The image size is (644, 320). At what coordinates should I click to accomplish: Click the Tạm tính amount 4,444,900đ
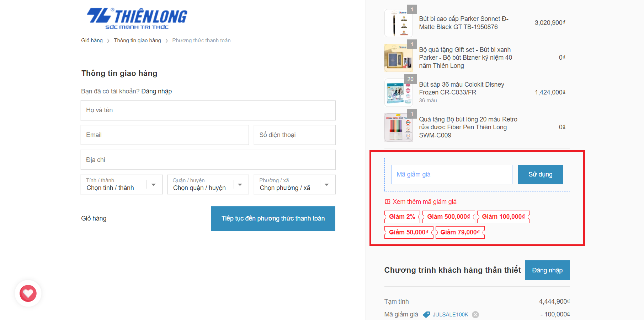tap(554, 302)
